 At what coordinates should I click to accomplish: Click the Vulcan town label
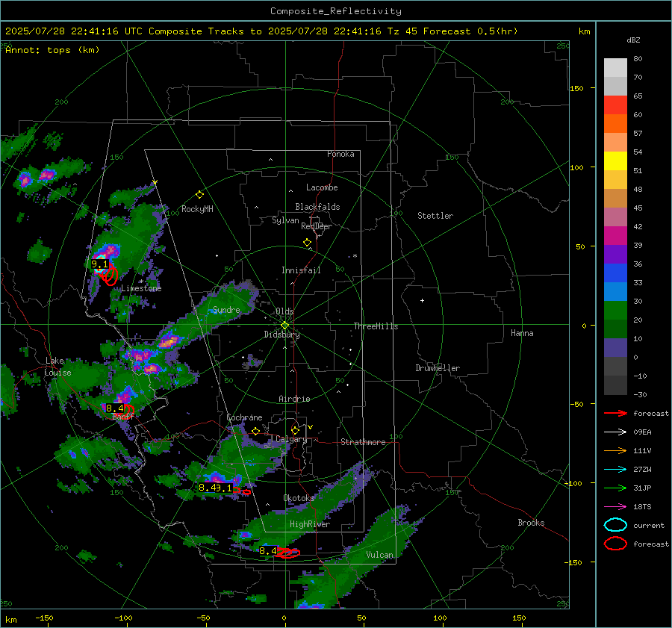[380, 555]
